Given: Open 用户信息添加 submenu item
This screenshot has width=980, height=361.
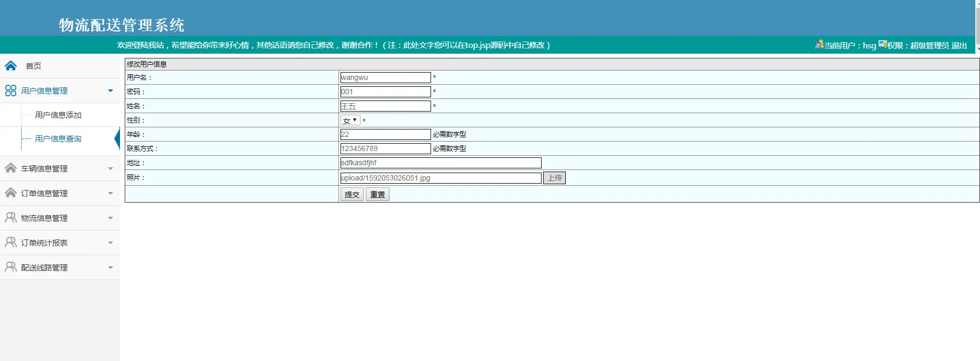Looking at the screenshot, I should click(58, 115).
